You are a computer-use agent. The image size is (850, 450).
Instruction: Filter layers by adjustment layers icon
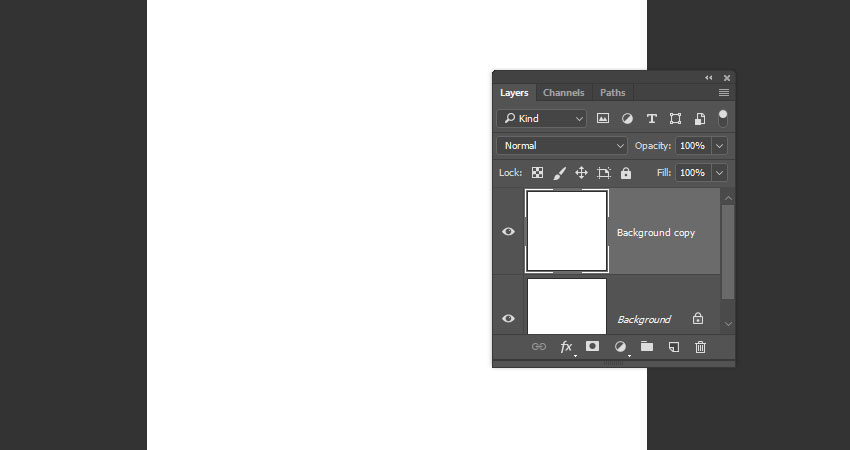pyautogui.click(x=627, y=119)
